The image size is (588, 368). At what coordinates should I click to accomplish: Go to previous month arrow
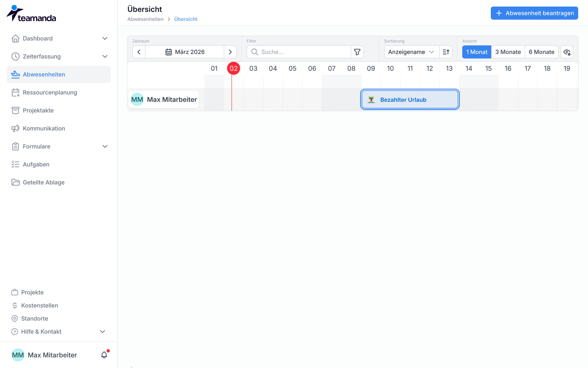139,52
